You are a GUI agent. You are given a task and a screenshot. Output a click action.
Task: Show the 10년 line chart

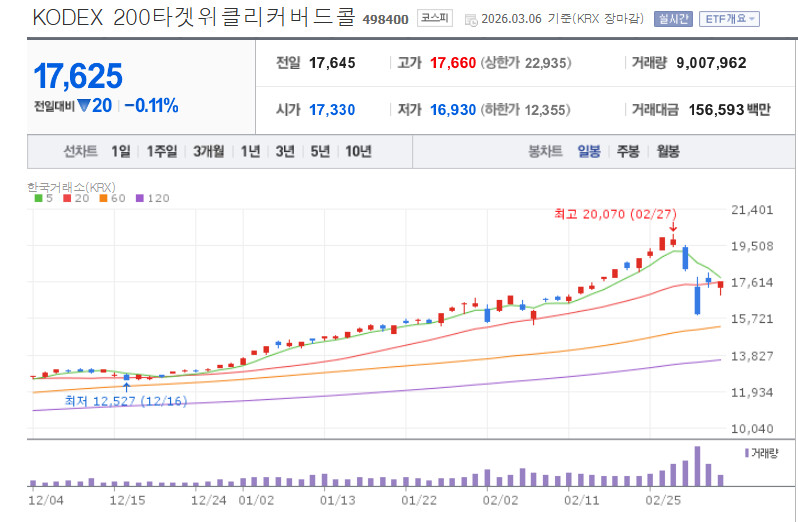click(x=357, y=151)
